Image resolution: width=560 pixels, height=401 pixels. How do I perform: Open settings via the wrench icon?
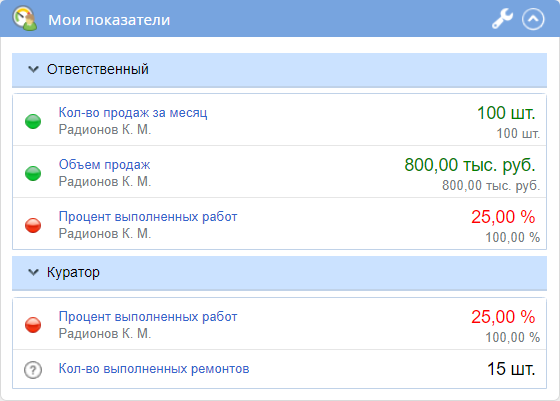tap(502, 19)
